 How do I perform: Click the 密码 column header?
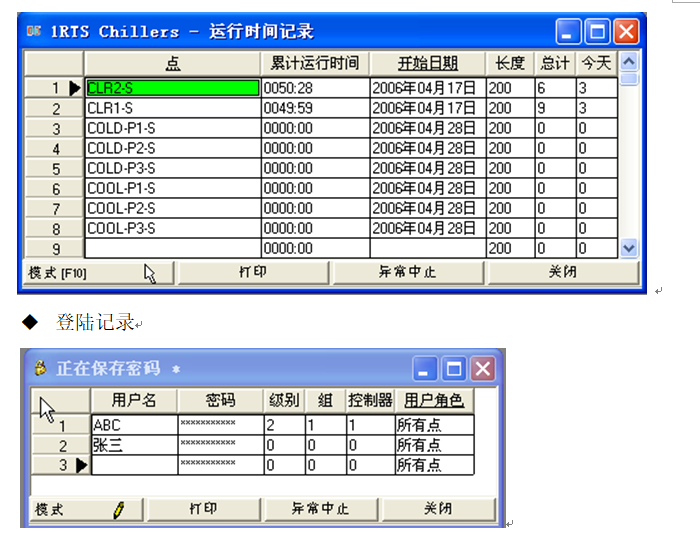(221, 400)
